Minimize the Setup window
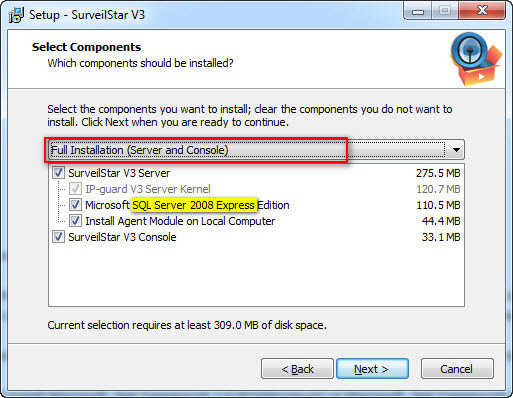The width and height of the screenshot is (513, 398). click(417, 11)
